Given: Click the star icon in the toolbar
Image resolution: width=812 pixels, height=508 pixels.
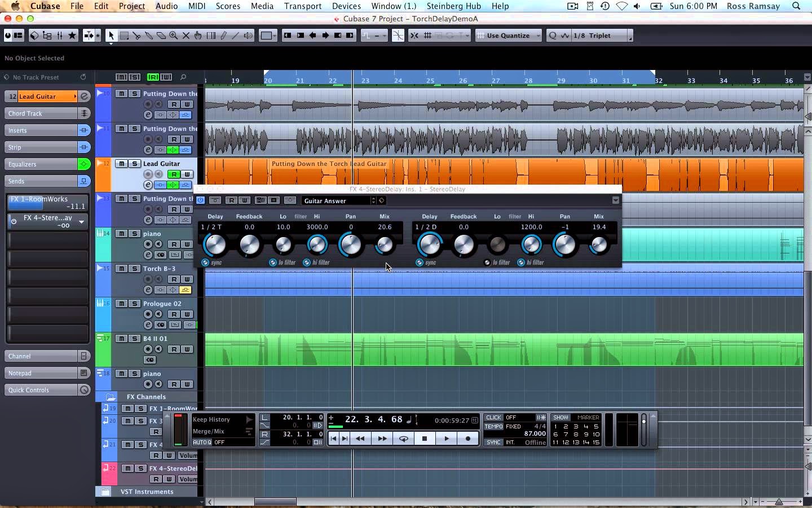Looking at the screenshot, I should (x=72, y=36).
